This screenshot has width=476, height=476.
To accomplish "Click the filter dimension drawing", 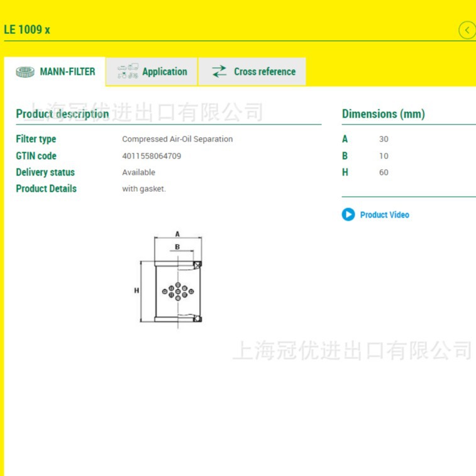I will click(168, 280).
